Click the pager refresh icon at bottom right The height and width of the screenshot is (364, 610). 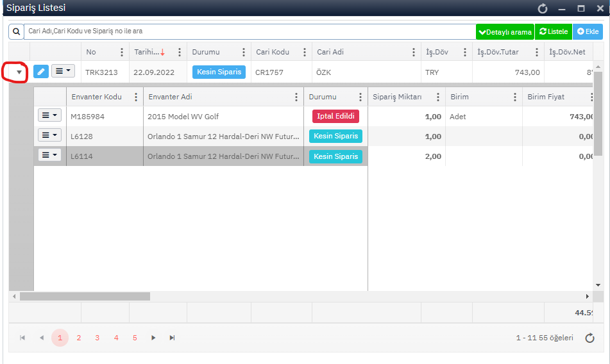pos(589,338)
